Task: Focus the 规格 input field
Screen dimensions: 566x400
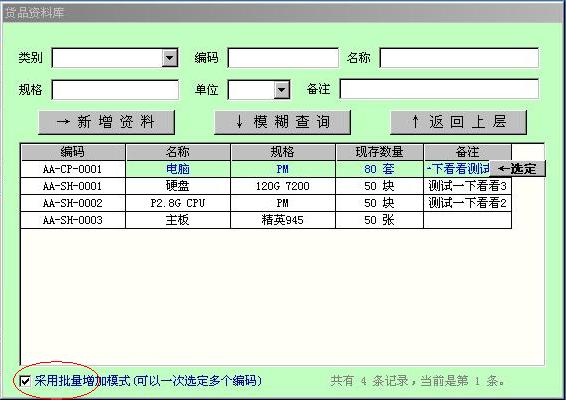Action: point(115,90)
